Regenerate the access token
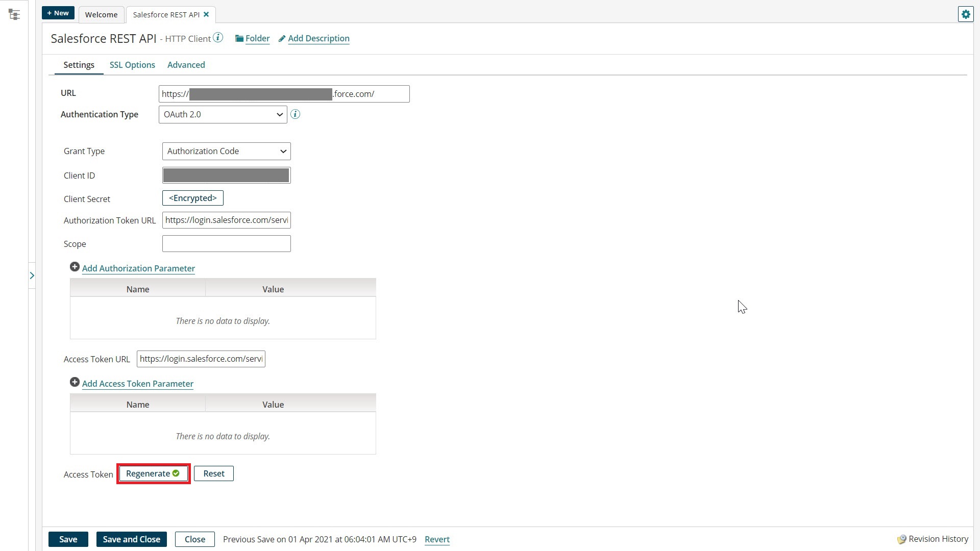This screenshot has width=980, height=551. [x=153, y=473]
